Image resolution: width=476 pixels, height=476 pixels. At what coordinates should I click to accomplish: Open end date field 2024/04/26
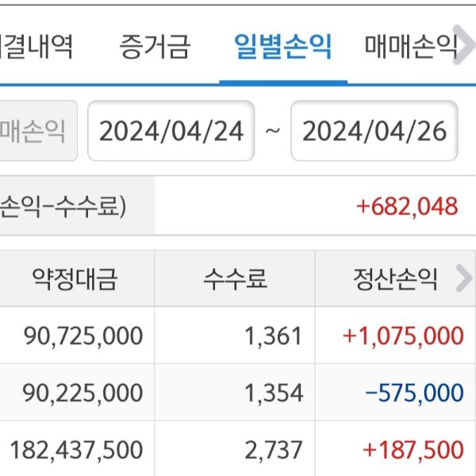coord(374,131)
